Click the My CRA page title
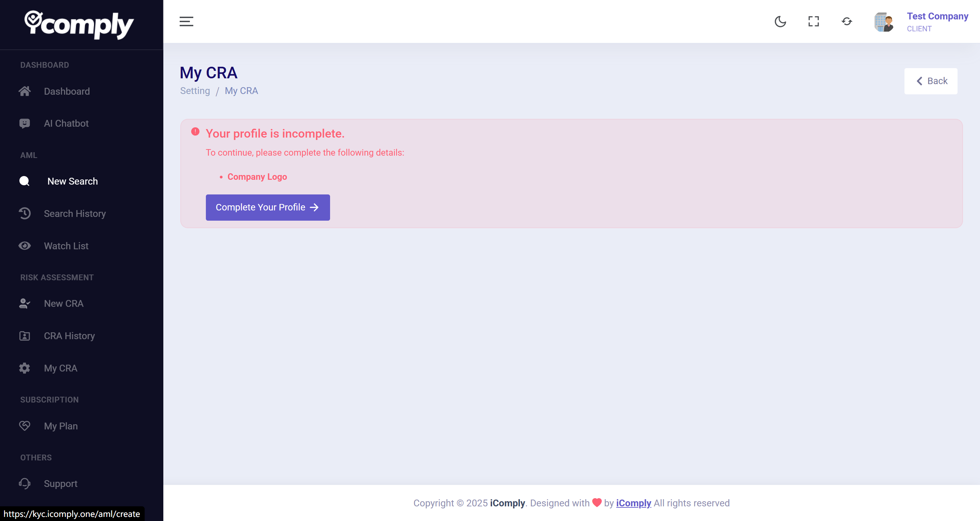980x521 pixels. tap(209, 73)
